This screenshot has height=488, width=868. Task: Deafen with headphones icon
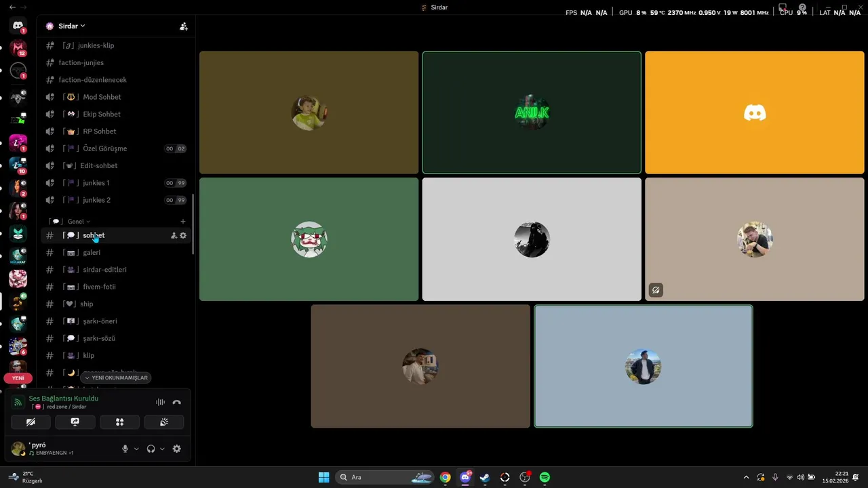151,449
